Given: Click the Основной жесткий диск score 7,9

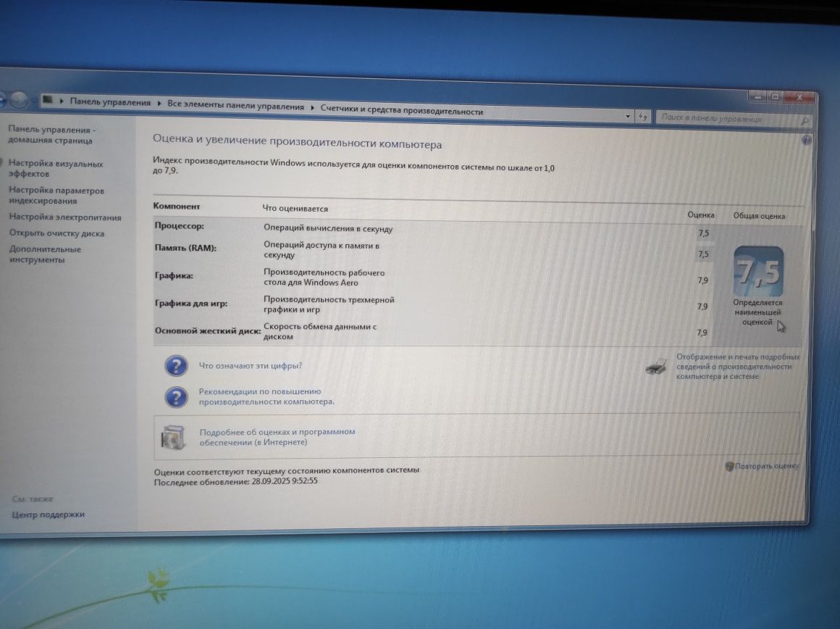Looking at the screenshot, I should click(x=702, y=333).
